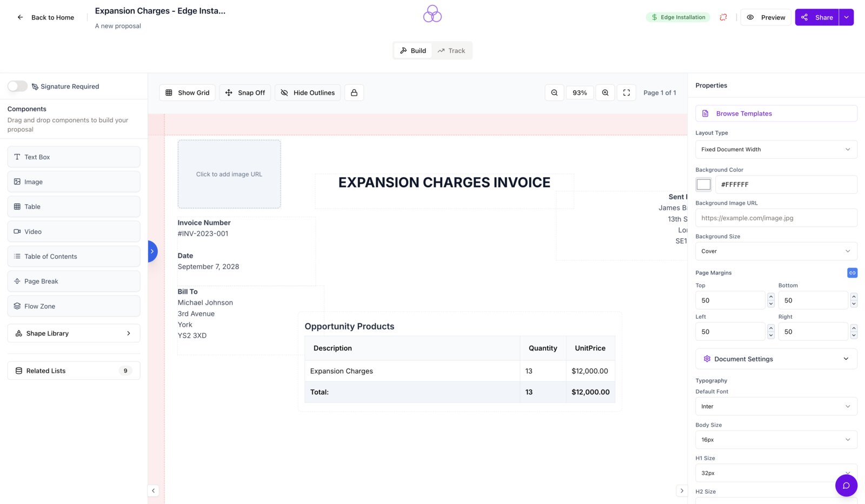Select the Table of Contents component

74,257
